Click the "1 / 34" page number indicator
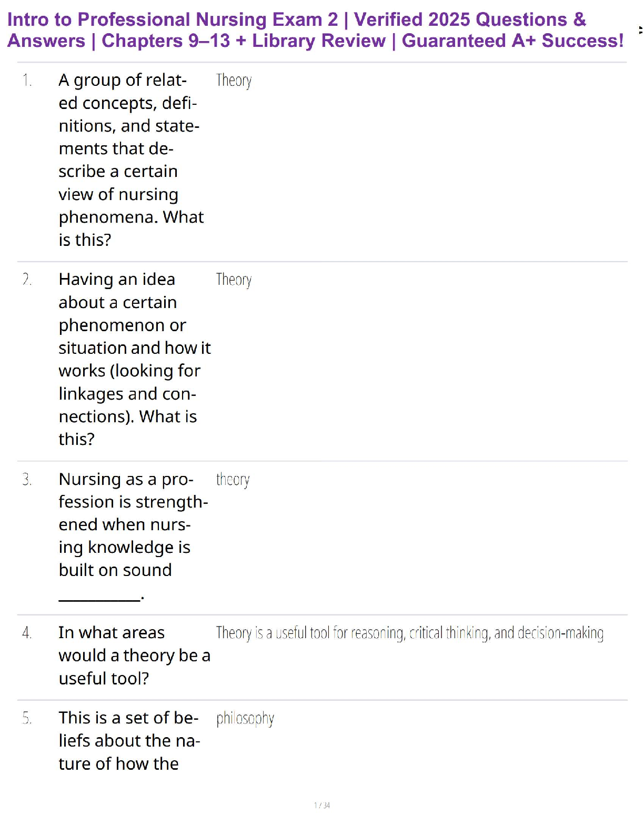 tap(322, 805)
